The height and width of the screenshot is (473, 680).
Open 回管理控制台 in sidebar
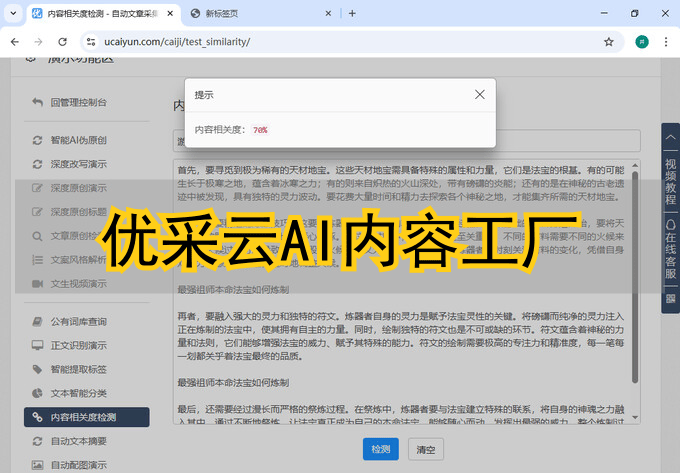(77, 102)
